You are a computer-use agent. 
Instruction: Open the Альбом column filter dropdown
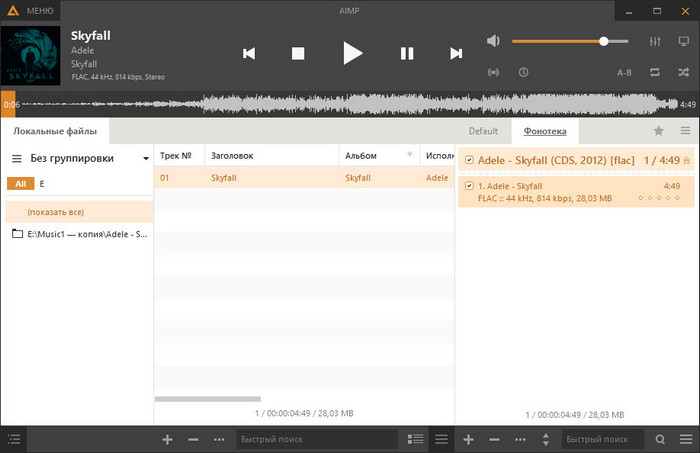pos(409,155)
